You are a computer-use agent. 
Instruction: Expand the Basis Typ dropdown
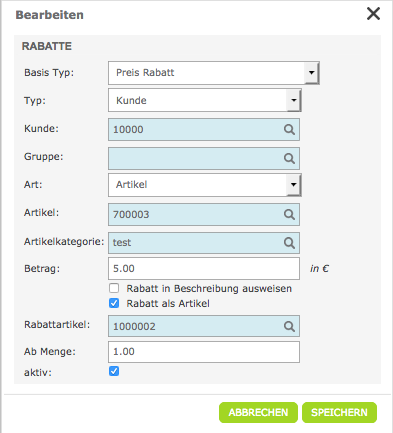[x=214, y=73]
